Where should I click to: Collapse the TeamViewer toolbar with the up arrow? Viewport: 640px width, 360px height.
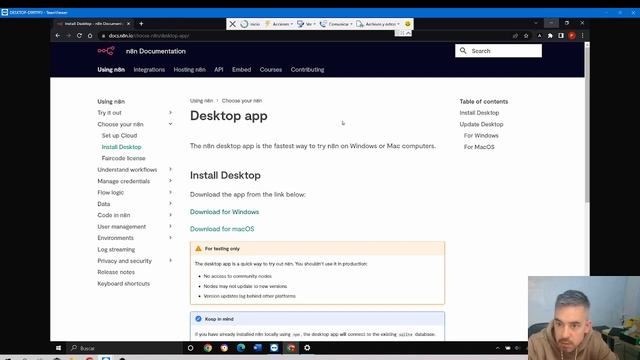click(x=408, y=33)
